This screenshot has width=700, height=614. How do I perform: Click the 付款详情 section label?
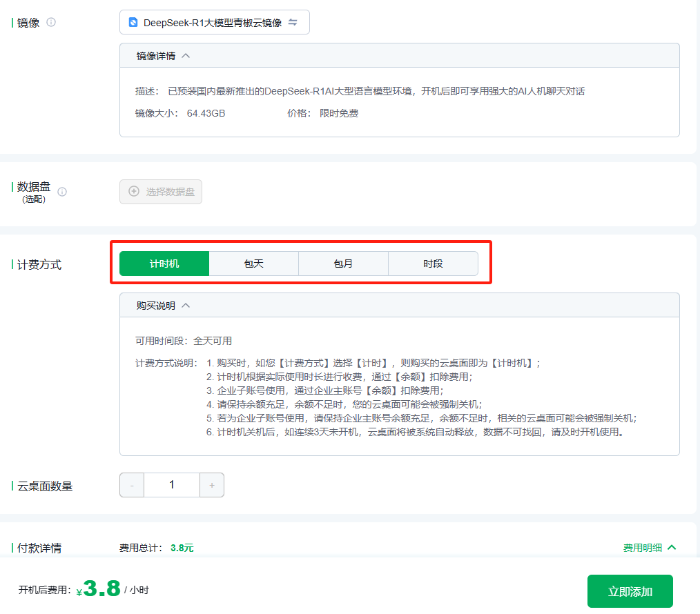[39, 548]
